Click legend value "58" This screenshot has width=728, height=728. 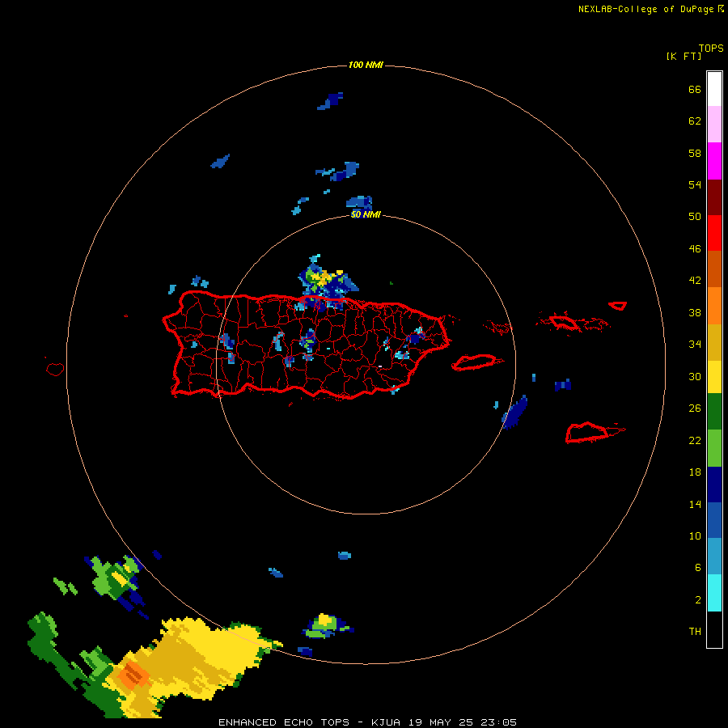coord(695,153)
